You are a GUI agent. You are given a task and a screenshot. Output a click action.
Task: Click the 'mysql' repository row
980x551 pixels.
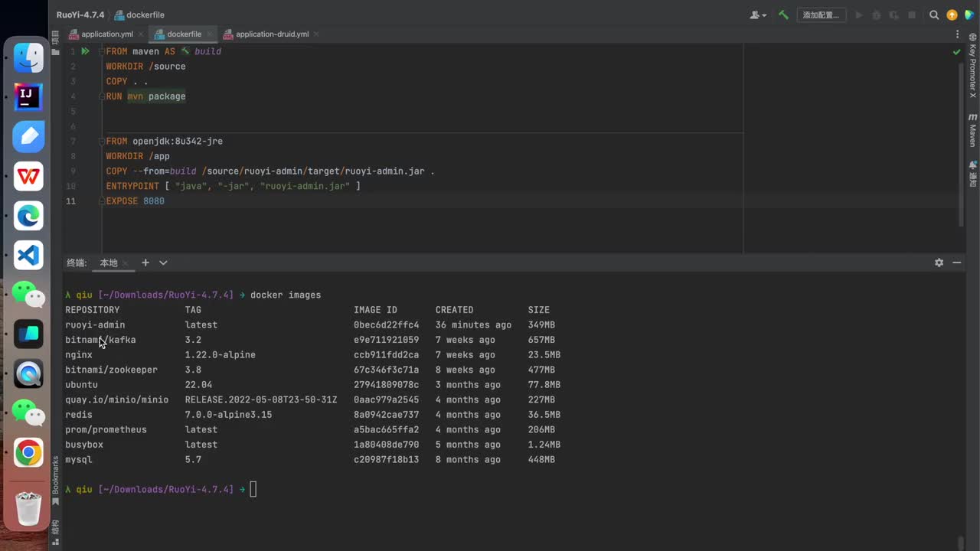(78, 460)
